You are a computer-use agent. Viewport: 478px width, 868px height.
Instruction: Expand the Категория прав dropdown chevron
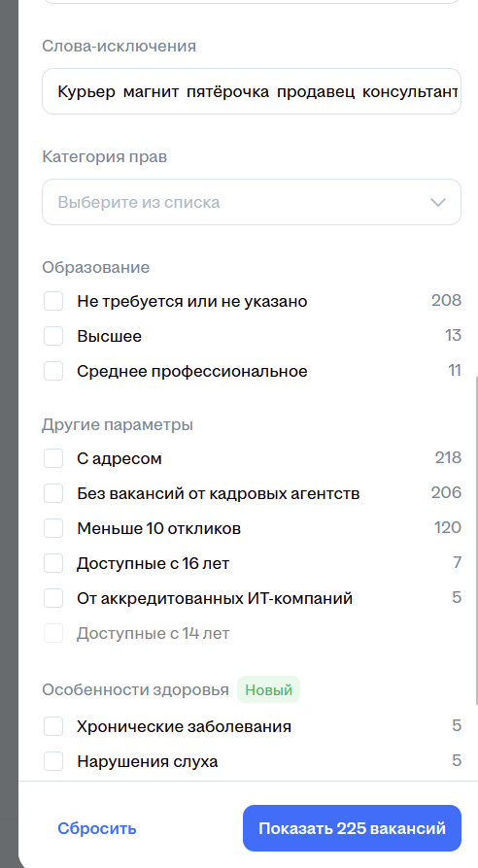(438, 202)
